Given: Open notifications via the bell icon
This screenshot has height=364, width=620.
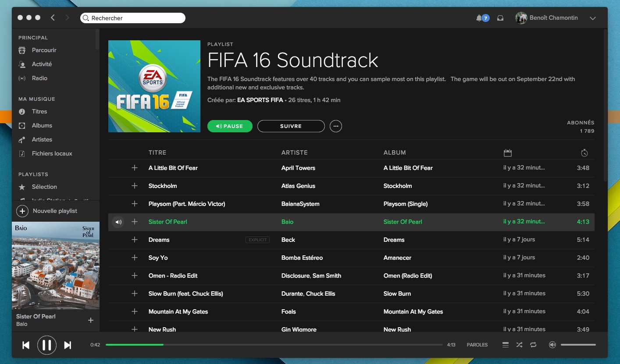Looking at the screenshot, I should click(x=479, y=18).
